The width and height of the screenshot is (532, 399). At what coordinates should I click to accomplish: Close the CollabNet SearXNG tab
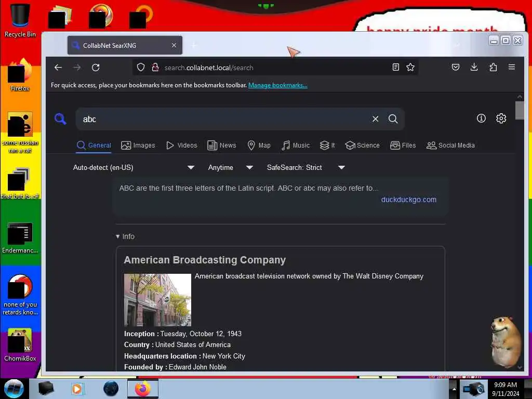pos(174,45)
